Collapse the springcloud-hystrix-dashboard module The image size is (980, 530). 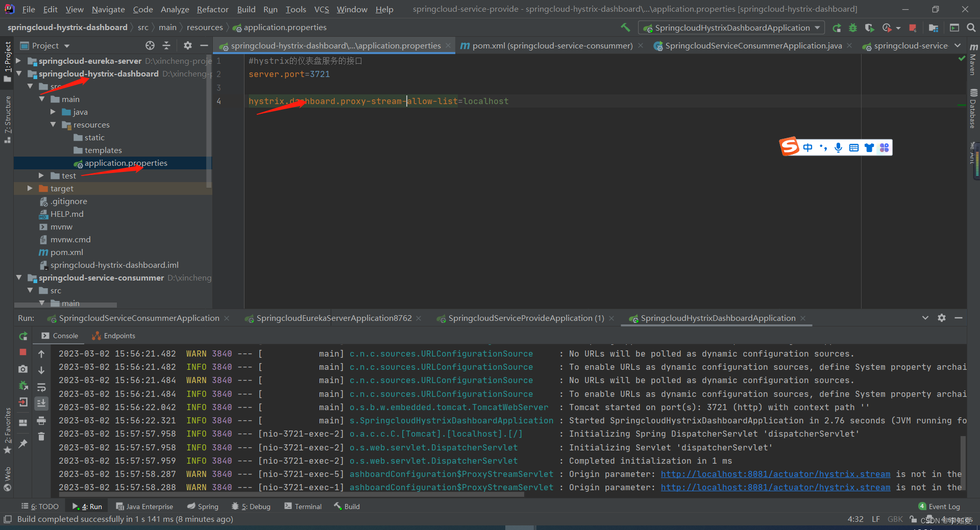click(19, 73)
